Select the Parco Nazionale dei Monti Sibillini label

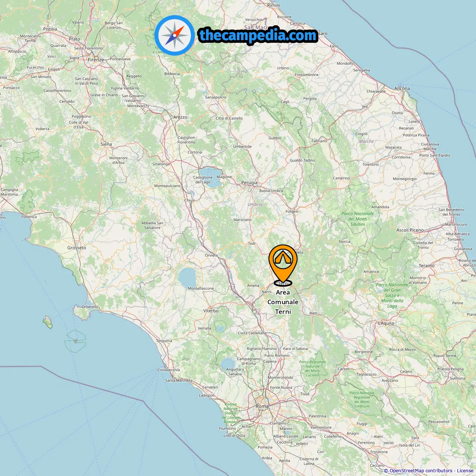pos(358,219)
